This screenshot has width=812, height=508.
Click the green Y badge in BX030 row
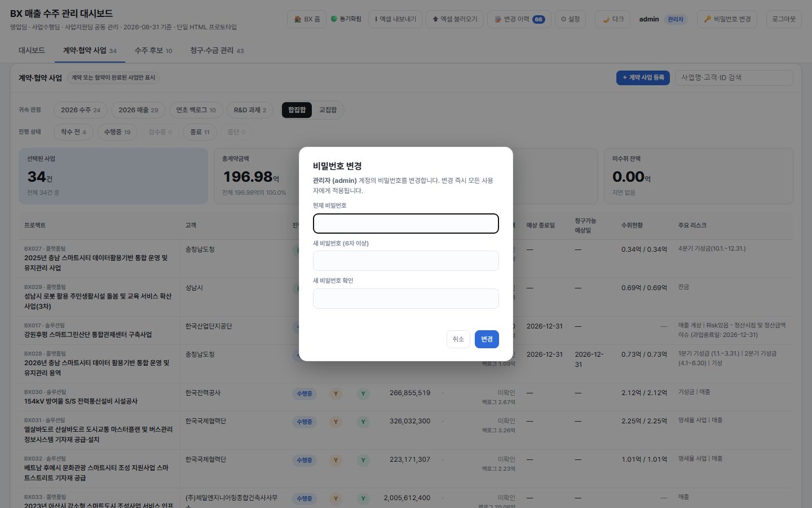363,393
